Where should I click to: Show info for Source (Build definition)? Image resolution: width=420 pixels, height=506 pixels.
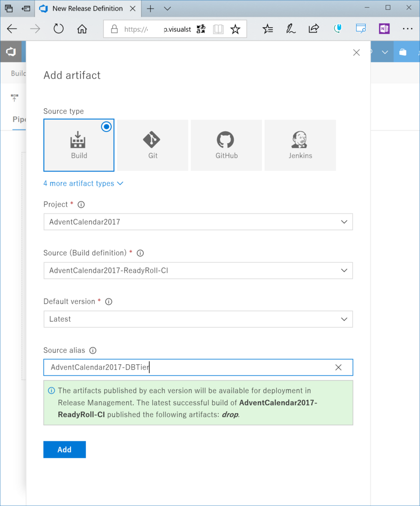(140, 253)
